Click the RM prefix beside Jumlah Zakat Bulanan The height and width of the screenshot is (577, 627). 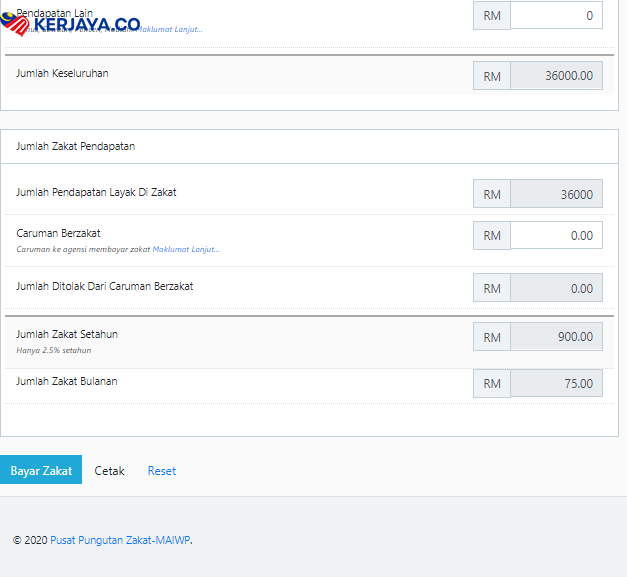492,383
